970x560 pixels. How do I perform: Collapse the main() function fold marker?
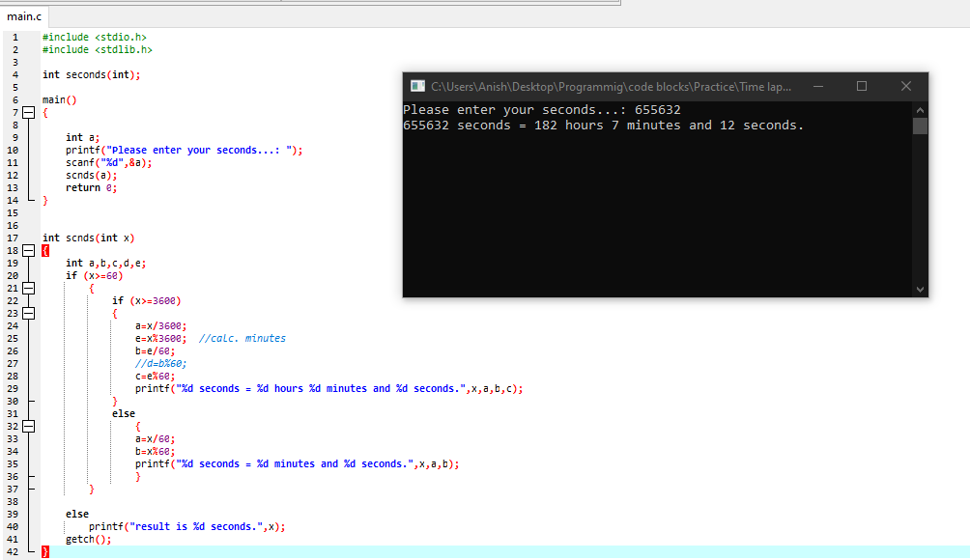[29, 111]
